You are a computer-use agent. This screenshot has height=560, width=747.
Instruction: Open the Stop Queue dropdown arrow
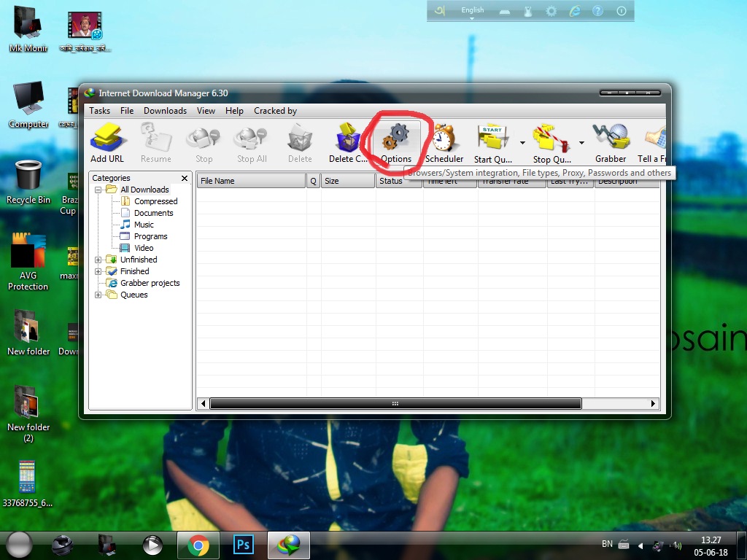[581, 143]
